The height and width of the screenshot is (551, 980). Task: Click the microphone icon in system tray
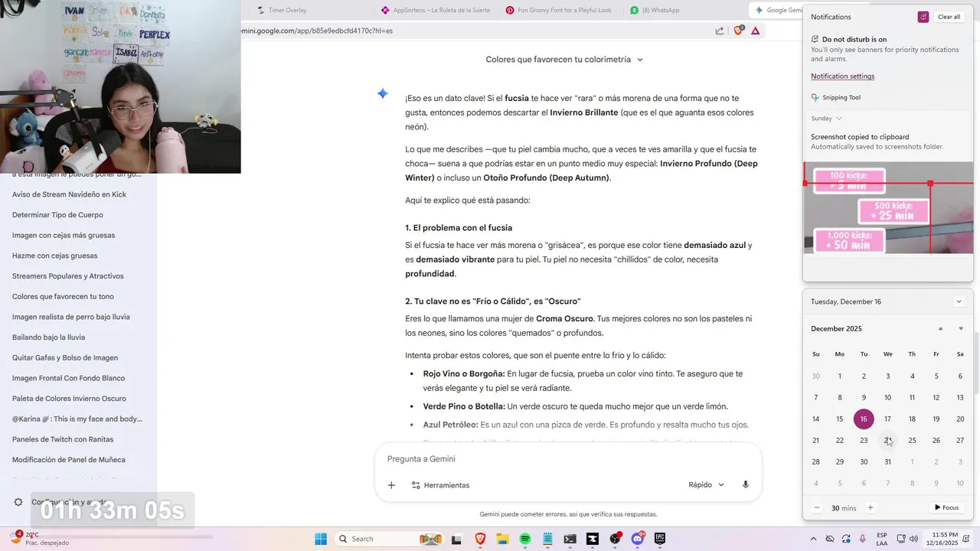click(x=863, y=539)
